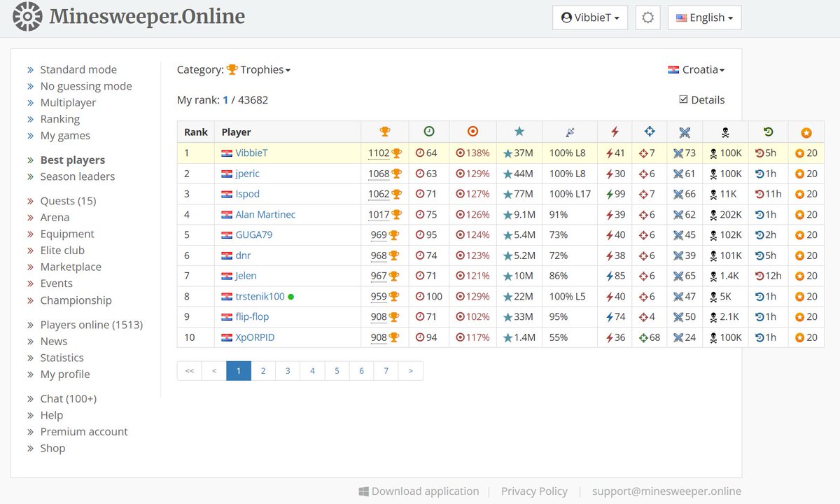Click Alan Martinec's skull value 202K
Image resolution: width=840 pixels, height=504 pixels.
(x=731, y=215)
